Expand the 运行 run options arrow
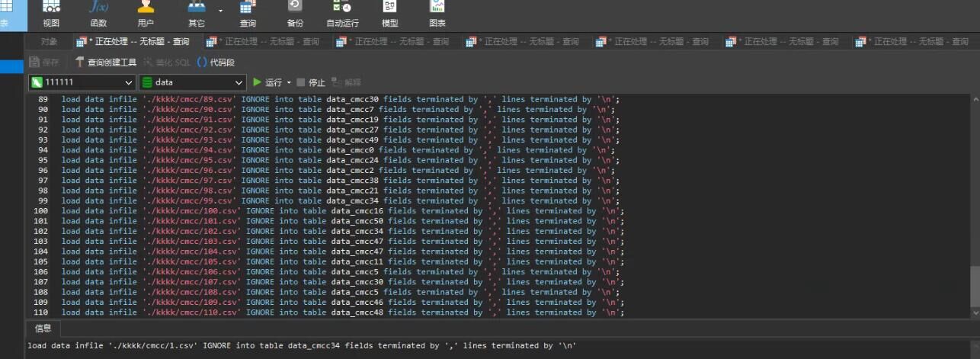Viewport: 980px width, 359px height. click(x=289, y=82)
